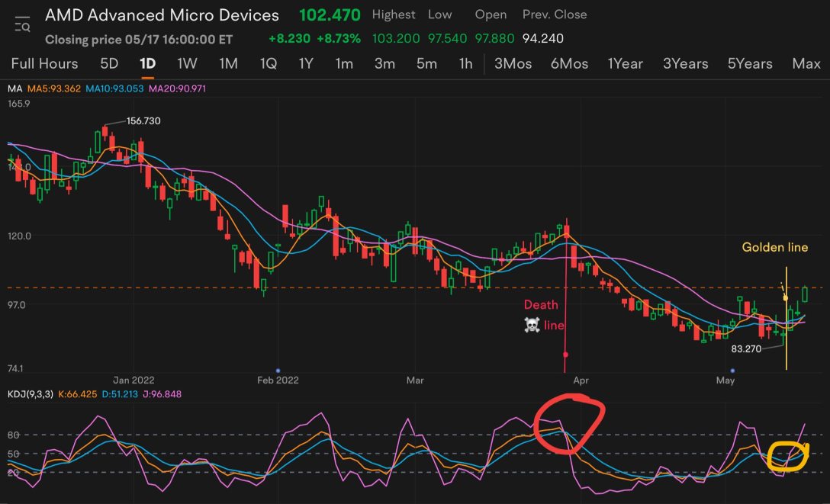Select the K:66.425 indicator value

tap(77, 394)
